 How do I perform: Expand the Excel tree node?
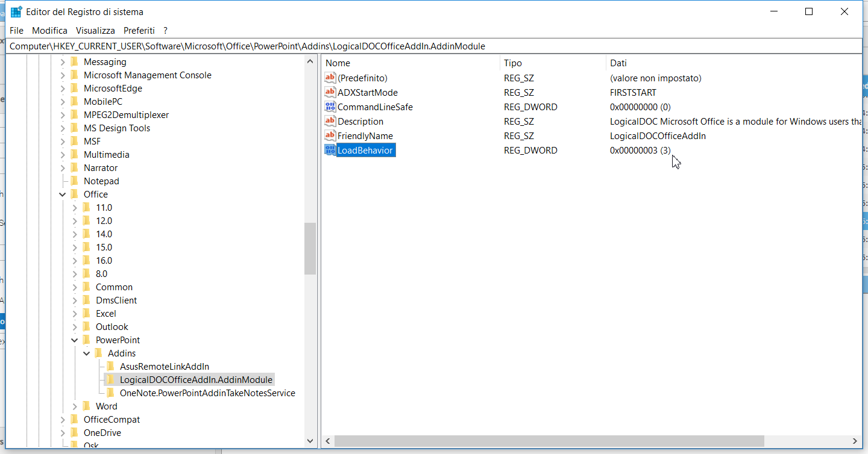pyautogui.click(x=75, y=313)
